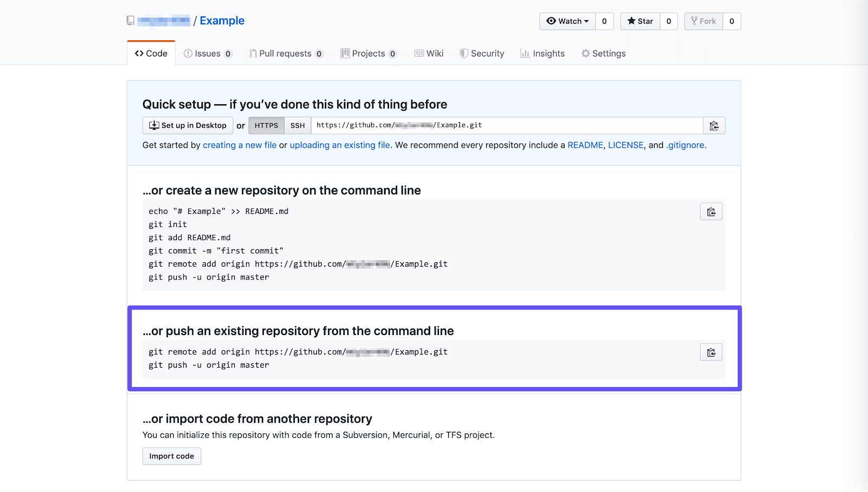Click the eye icon inside the Watch button
The width and height of the screenshot is (868, 492).
point(552,21)
